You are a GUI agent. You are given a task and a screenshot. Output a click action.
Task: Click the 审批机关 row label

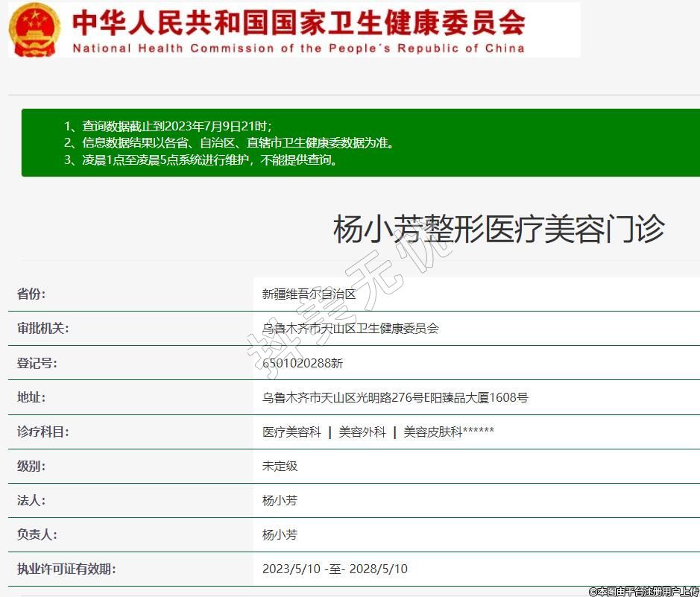42,328
